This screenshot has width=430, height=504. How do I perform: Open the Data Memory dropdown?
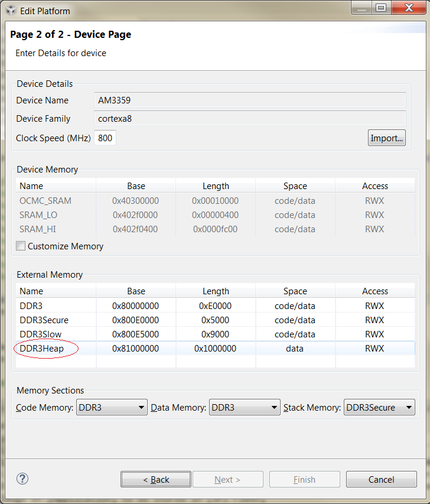(x=245, y=407)
